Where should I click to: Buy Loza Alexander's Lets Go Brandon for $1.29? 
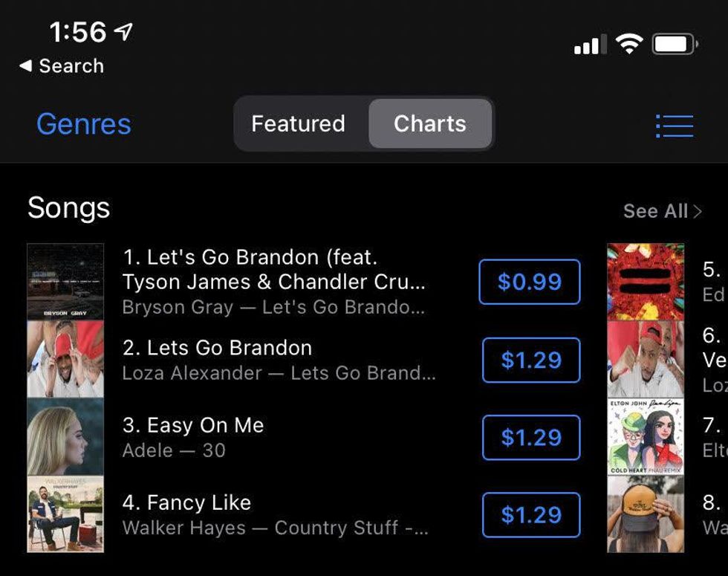pyautogui.click(x=530, y=360)
